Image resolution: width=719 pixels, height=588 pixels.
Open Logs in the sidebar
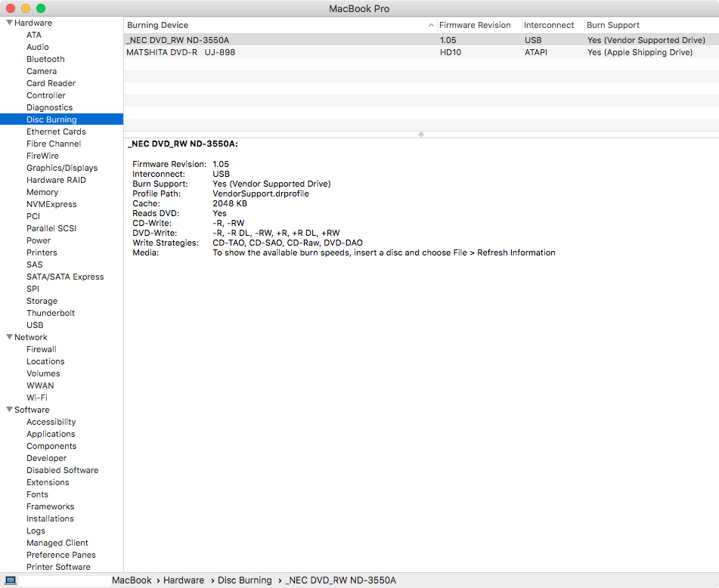tap(36, 531)
